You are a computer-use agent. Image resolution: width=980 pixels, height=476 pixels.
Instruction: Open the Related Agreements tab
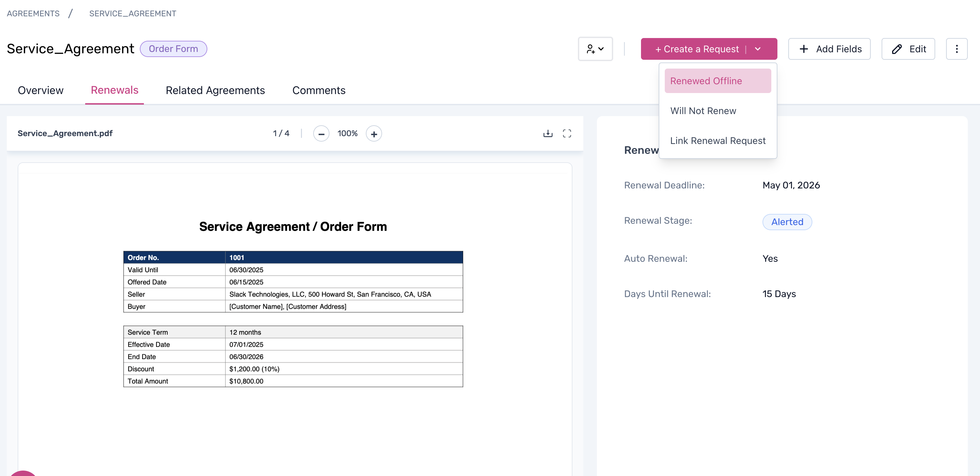tap(215, 90)
